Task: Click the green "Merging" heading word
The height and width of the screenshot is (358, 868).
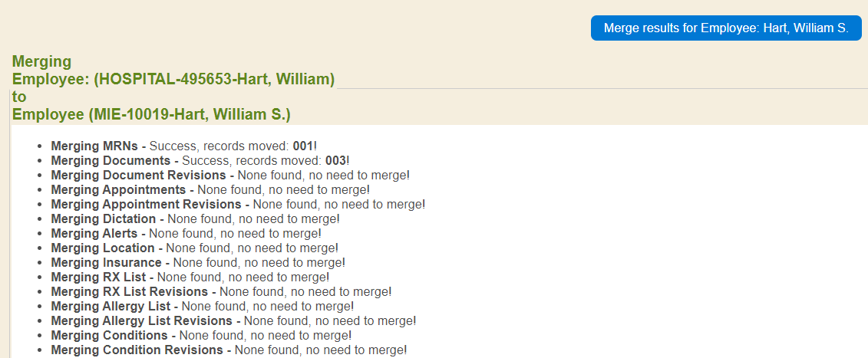Action: click(42, 61)
